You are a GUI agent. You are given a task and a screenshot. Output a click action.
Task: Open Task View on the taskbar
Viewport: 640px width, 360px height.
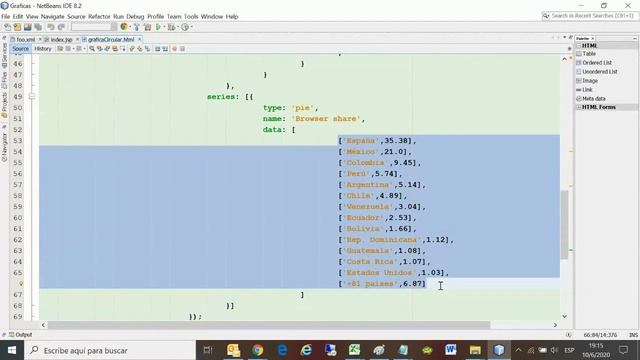(208, 350)
